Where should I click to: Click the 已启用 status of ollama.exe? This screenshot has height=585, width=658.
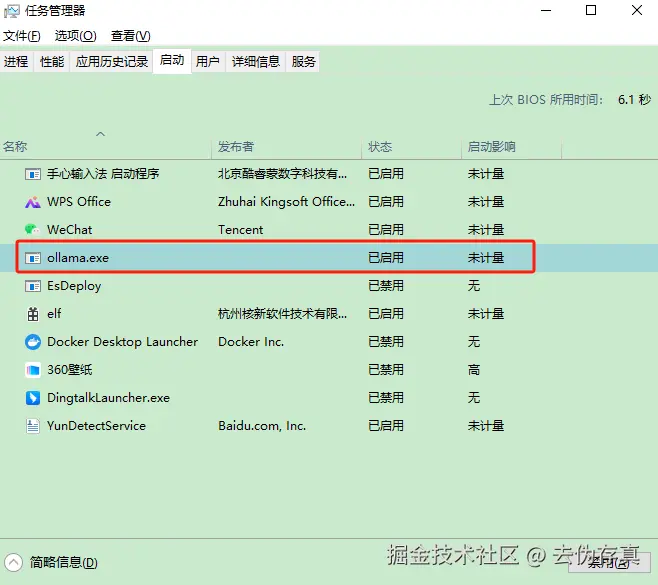(x=386, y=258)
